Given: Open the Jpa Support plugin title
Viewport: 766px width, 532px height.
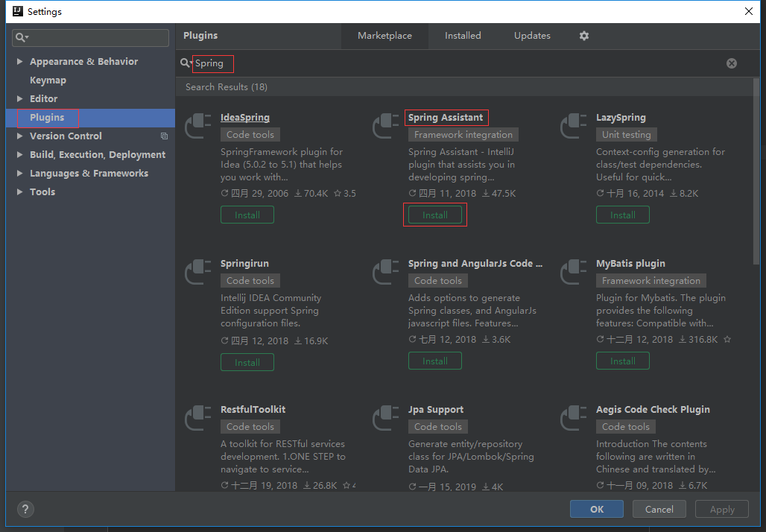Looking at the screenshot, I should pyautogui.click(x=436, y=409).
